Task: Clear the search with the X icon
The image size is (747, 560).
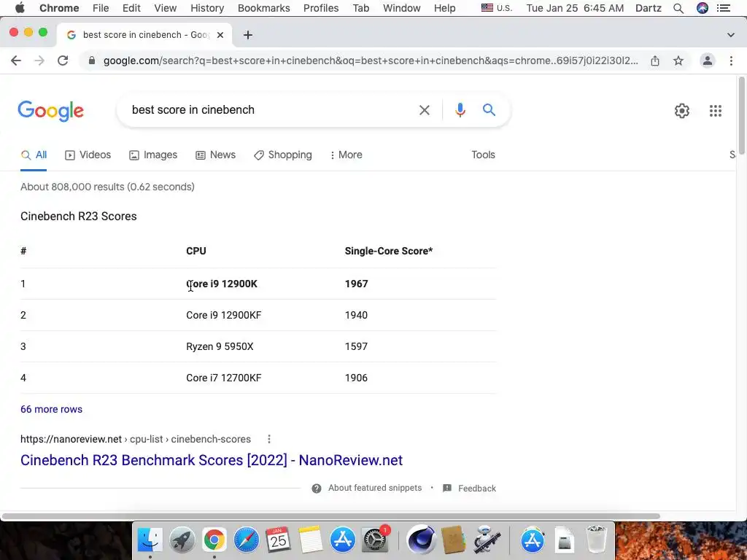Action: 424,110
